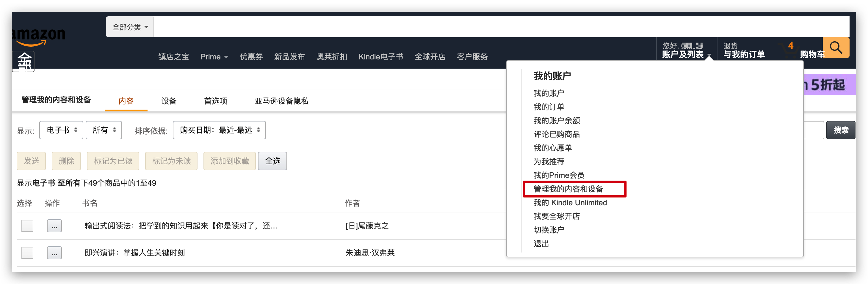The image size is (868, 284).
Task: Click the top search input field
Action: pos(502,27)
